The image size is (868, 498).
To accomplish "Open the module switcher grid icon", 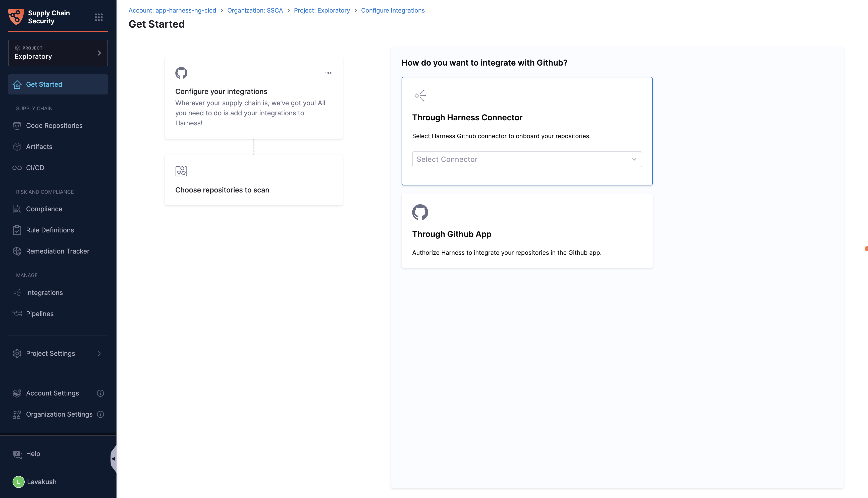I will coord(99,17).
